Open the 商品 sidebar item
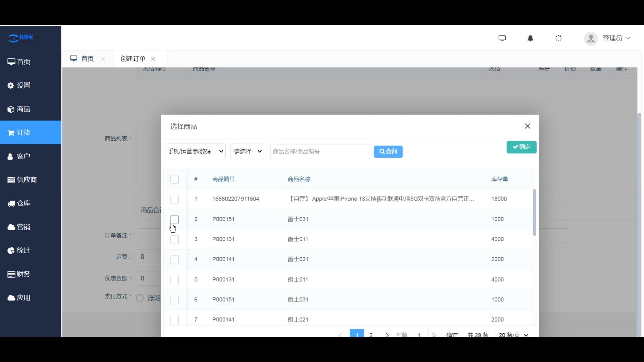 (x=31, y=109)
